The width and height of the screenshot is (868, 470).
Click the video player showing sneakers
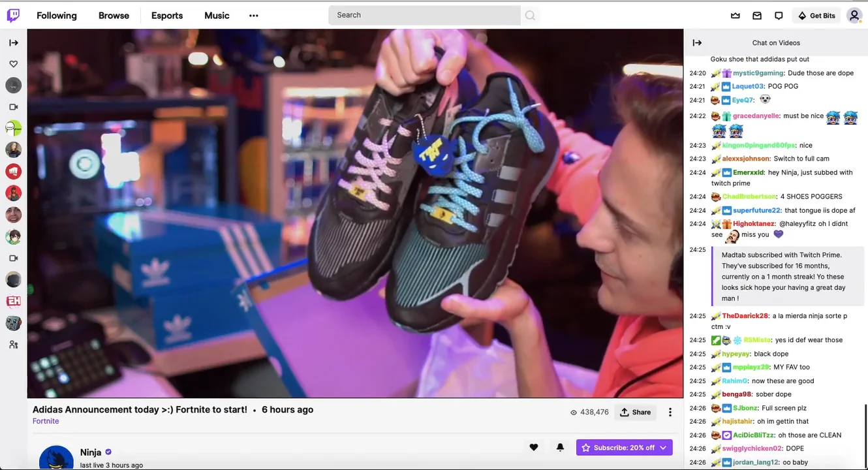[x=355, y=213]
